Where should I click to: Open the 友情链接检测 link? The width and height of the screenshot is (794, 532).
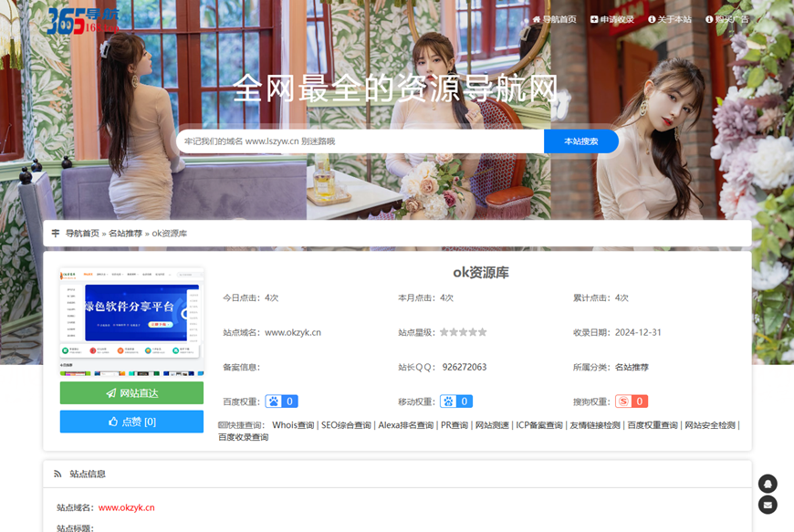pyautogui.click(x=595, y=425)
